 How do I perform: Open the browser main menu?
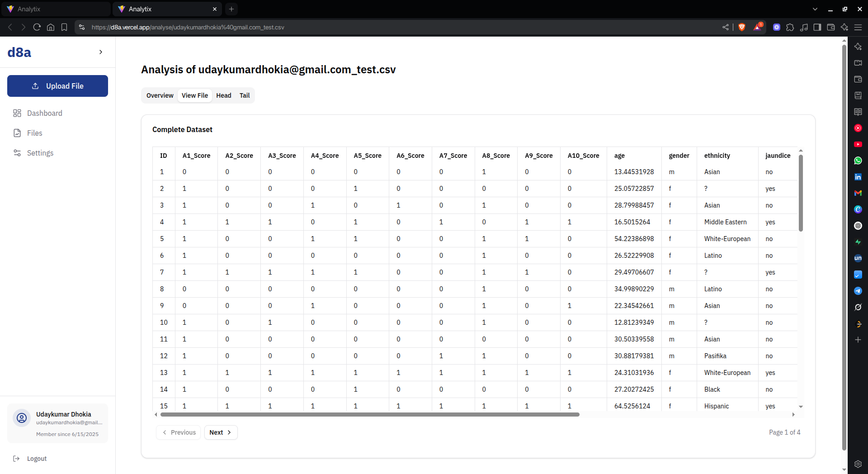tap(858, 27)
